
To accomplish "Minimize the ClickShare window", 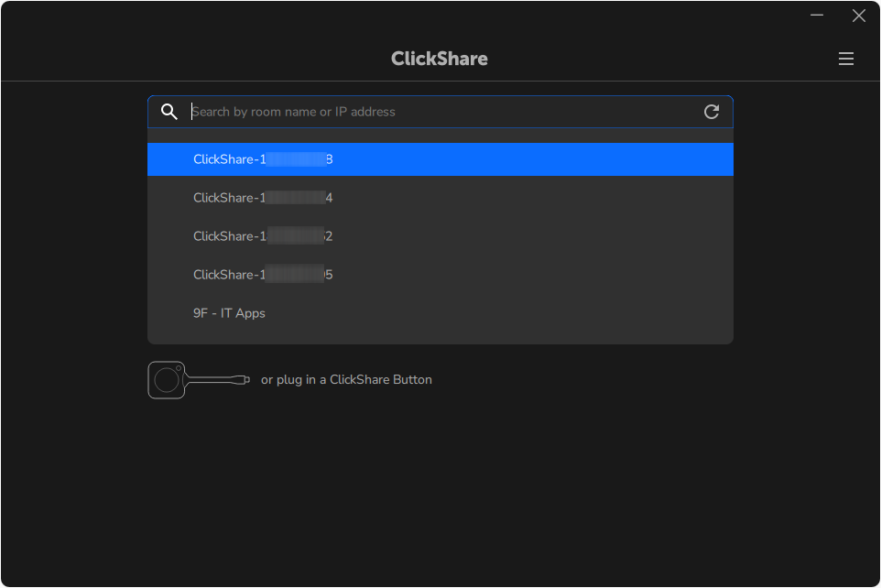I will 816,16.
